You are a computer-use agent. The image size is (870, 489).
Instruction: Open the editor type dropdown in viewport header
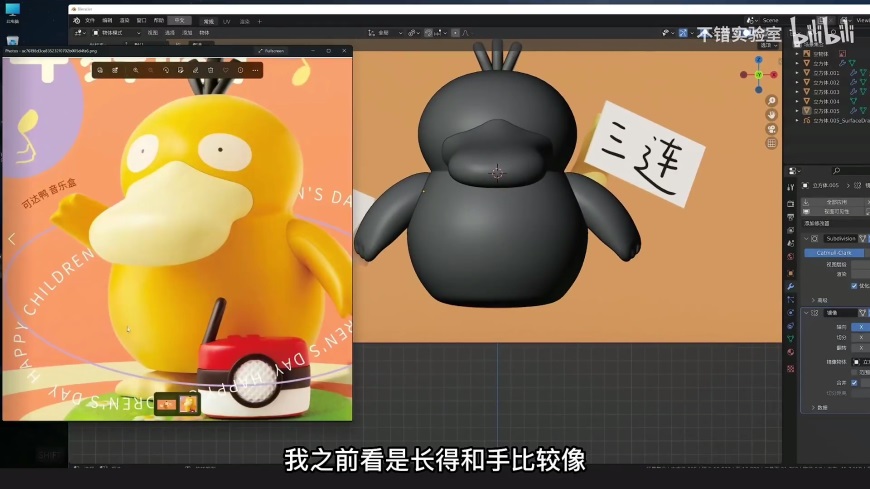80,33
